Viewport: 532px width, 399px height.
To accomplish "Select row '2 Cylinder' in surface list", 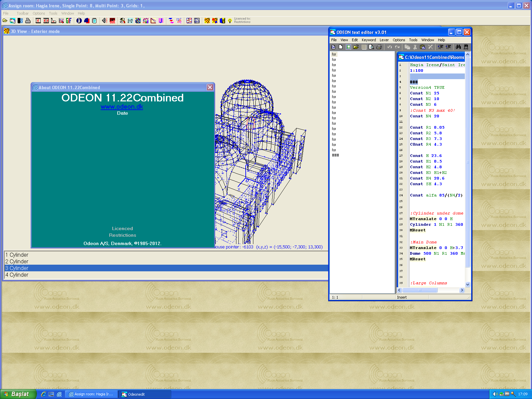I will point(166,261).
